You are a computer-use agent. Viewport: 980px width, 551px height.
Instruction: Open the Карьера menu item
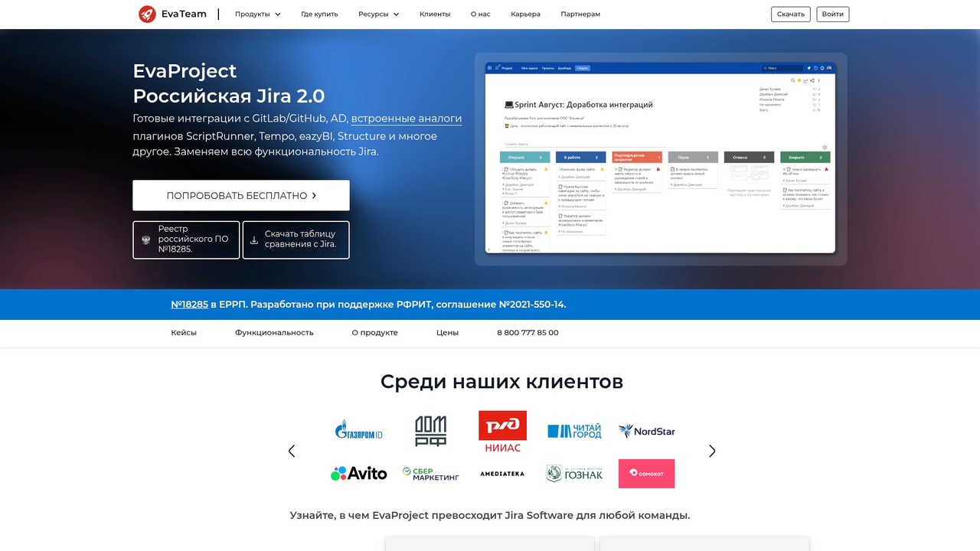tap(525, 14)
